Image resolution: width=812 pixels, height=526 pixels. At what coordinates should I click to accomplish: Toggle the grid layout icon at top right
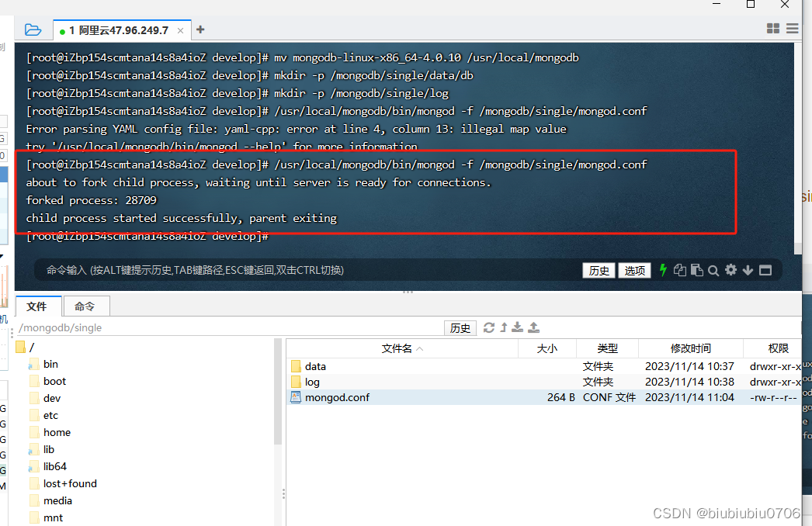point(772,28)
